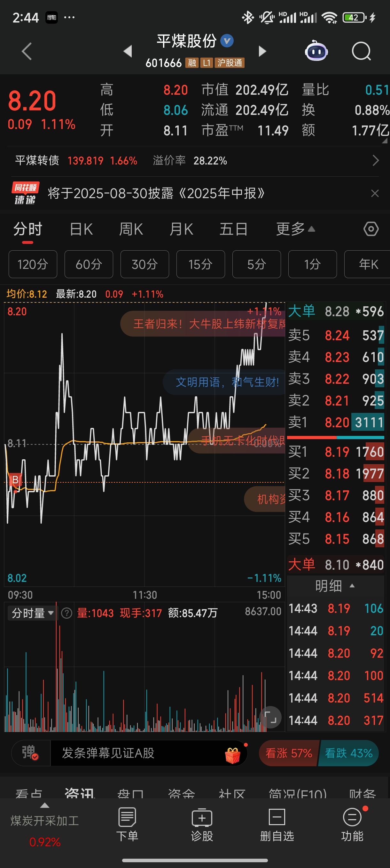The width and height of the screenshot is (390, 868).
Task: Tap the blue verified badge icon
Action: (227, 41)
